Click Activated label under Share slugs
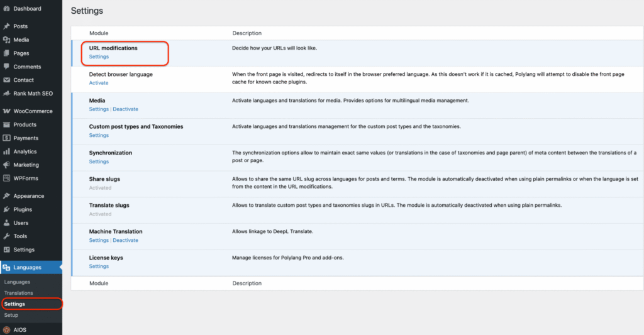This screenshot has width=644, height=335. [100, 188]
